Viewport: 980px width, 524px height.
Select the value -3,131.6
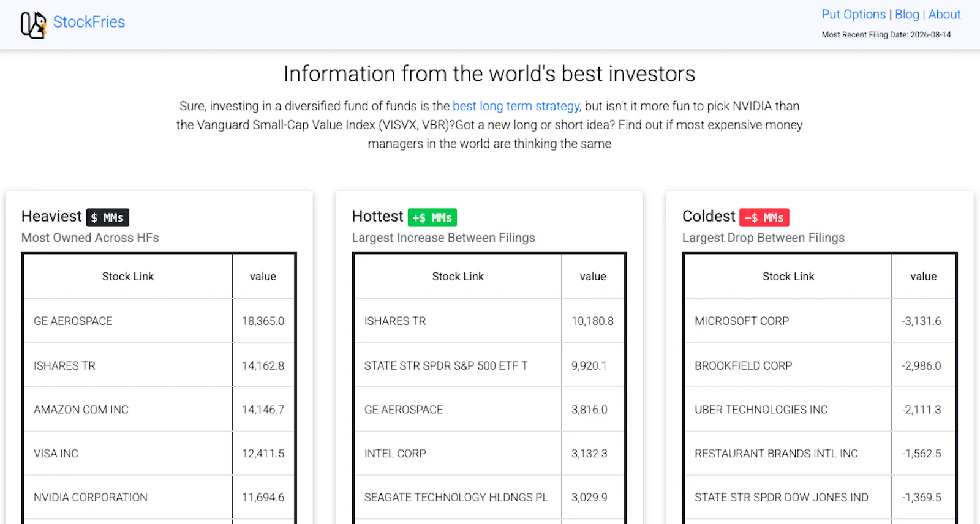[921, 321]
